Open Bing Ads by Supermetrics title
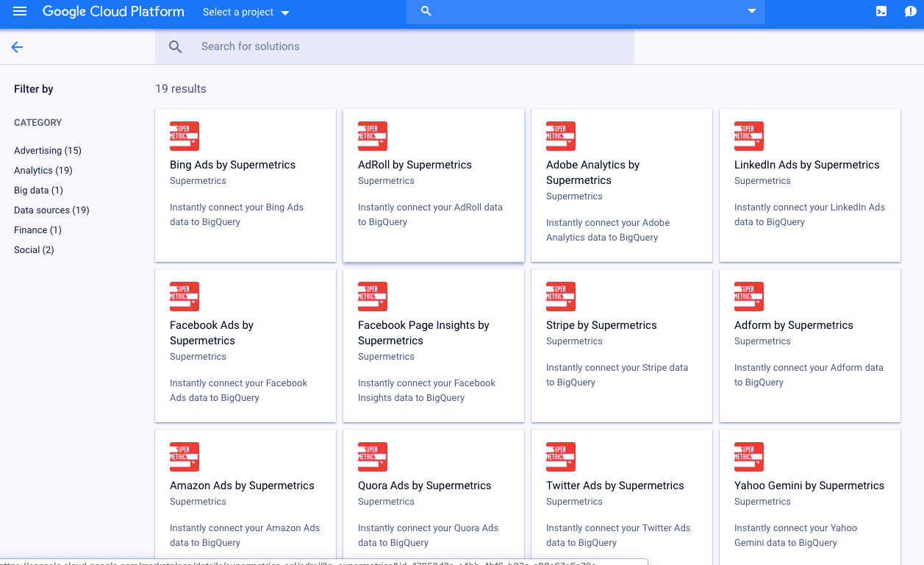The image size is (924, 565). [x=232, y=165]
